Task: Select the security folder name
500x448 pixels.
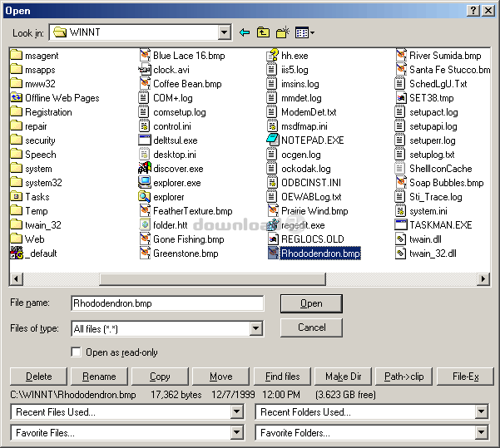Action: pos(40,140)
